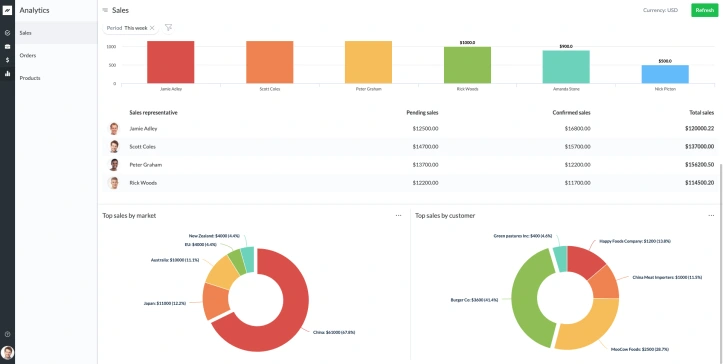This screenshot has width=723, height=364.
Task: Select the Orders menu item
Action: 56,55
